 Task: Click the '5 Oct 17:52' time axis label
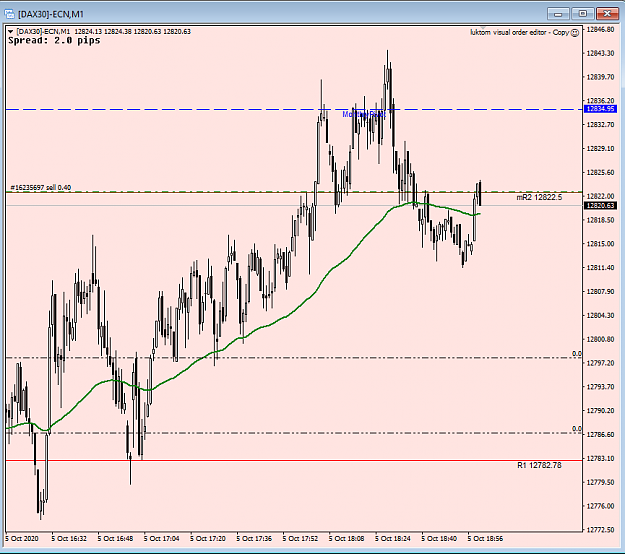[x=300, y=538]
